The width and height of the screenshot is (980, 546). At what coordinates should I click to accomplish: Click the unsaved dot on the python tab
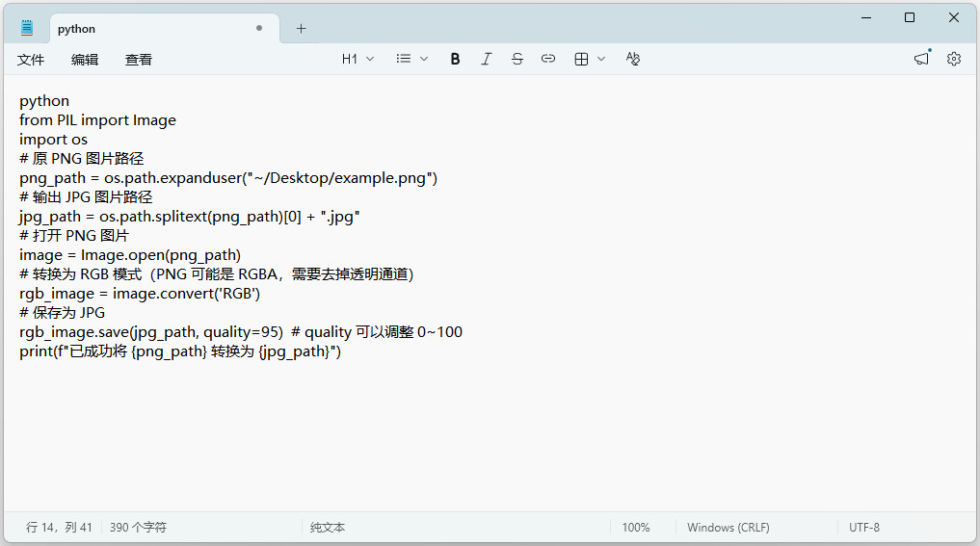[x=259, y=28]
